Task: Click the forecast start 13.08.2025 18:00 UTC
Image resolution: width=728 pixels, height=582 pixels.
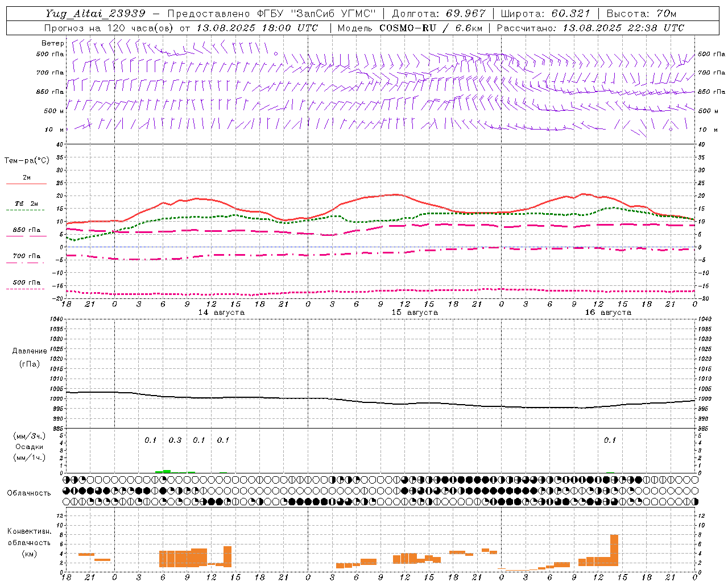Action: [257, 28]
